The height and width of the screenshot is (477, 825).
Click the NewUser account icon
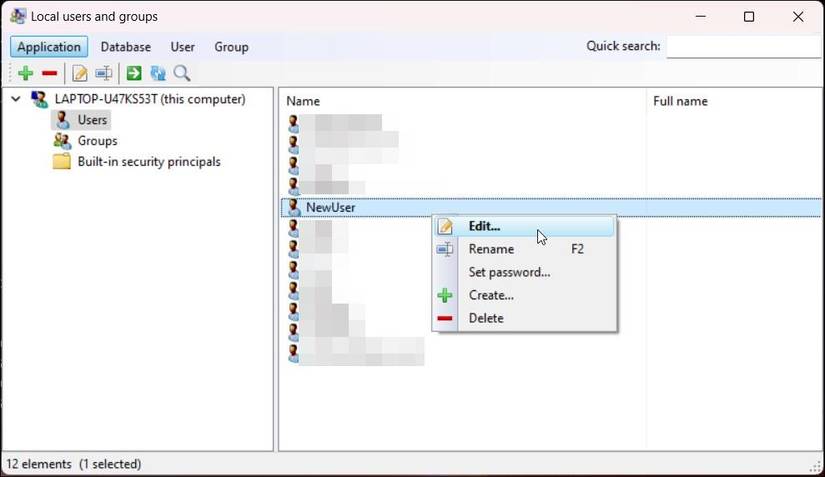[x=294, y=207]
